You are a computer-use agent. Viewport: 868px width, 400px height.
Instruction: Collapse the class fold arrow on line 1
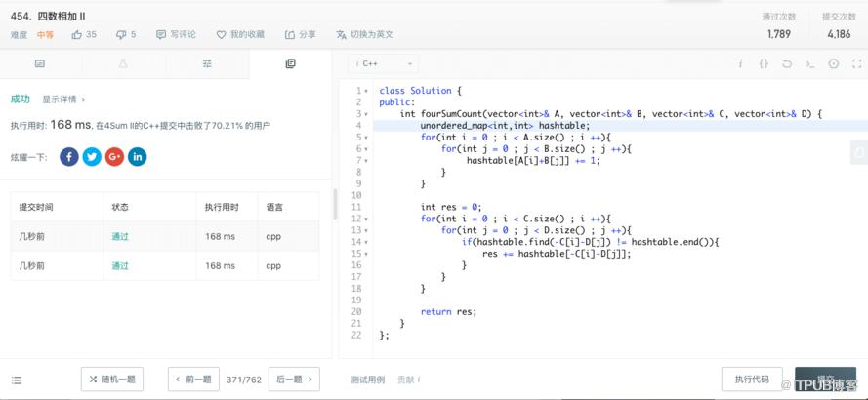tap(366, 91)
